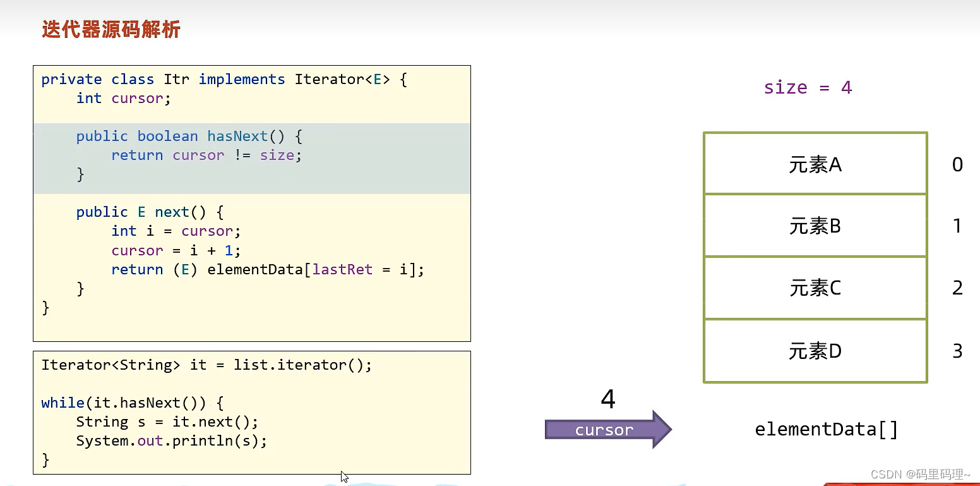The height and width of the screenshot is (486, 980).
Task: Click the System.out.println(s) statement
Action: tap(170, 440)
